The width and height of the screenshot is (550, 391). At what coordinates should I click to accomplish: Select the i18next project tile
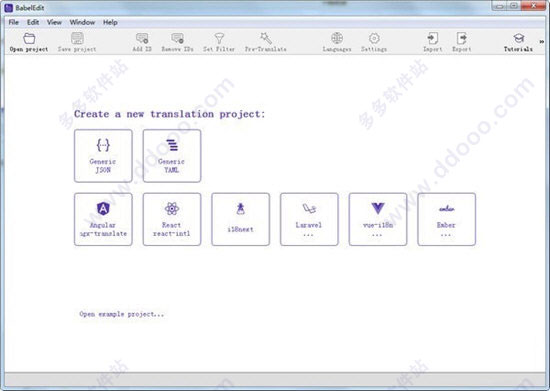coord(241,219)
